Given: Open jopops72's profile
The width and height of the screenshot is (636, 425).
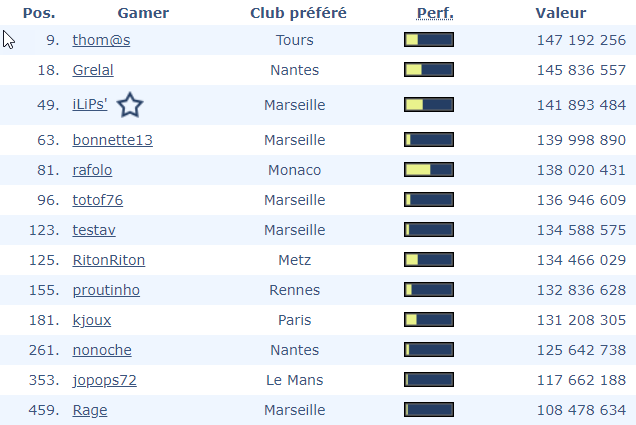Looking at the screenshot, I should [x=105, y=380].
